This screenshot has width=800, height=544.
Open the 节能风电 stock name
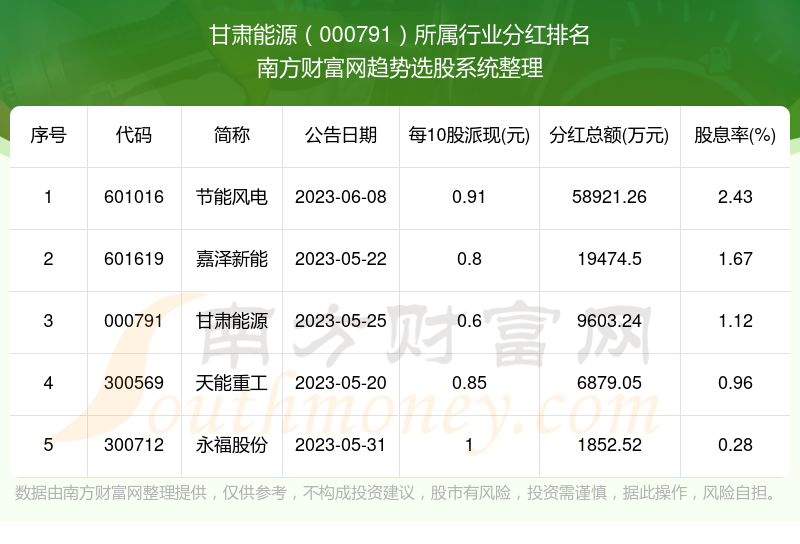coord(232,197)
